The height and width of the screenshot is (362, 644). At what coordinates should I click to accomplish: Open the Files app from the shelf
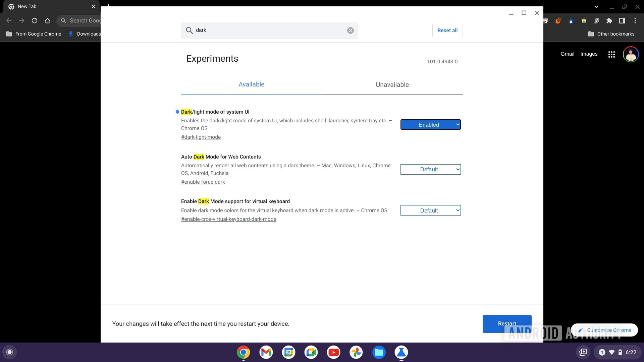pyautogui.click(x=379, y=352)
